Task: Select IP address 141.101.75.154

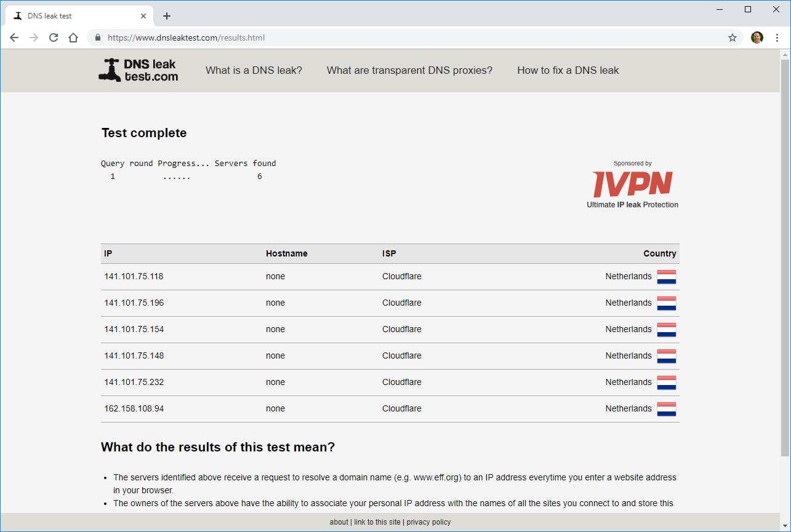Action: (134, 329)
